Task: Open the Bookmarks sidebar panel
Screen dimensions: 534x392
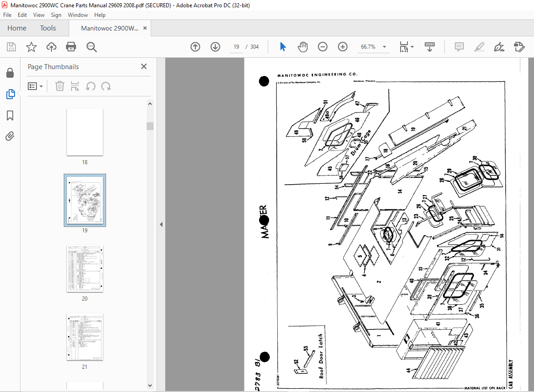Action: [x=10, y=116]
